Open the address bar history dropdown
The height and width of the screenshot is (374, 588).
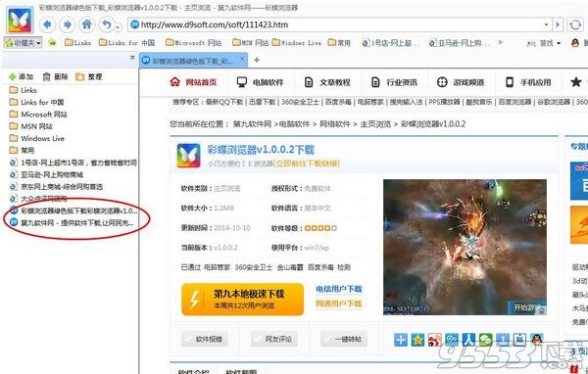click(546, 24)
